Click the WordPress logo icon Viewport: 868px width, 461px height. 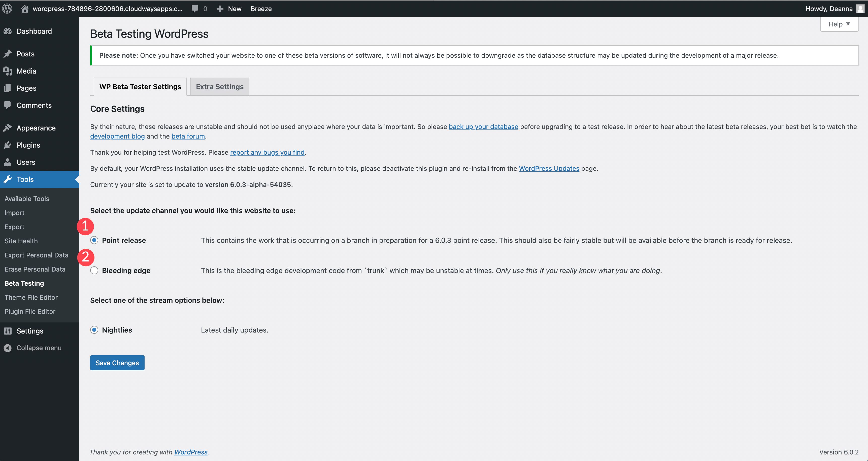coord(9,8)
